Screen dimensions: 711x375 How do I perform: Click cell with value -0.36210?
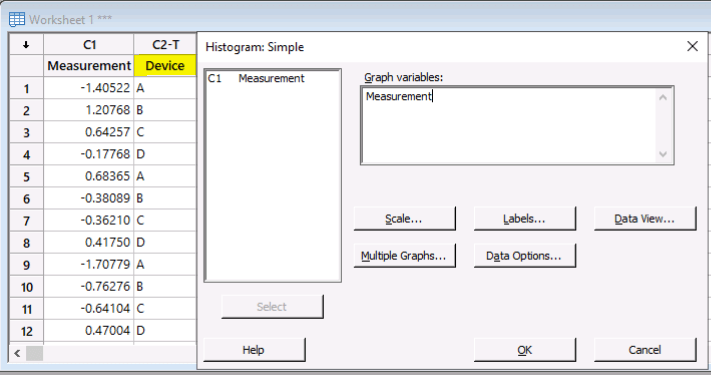tap(89, 221)
